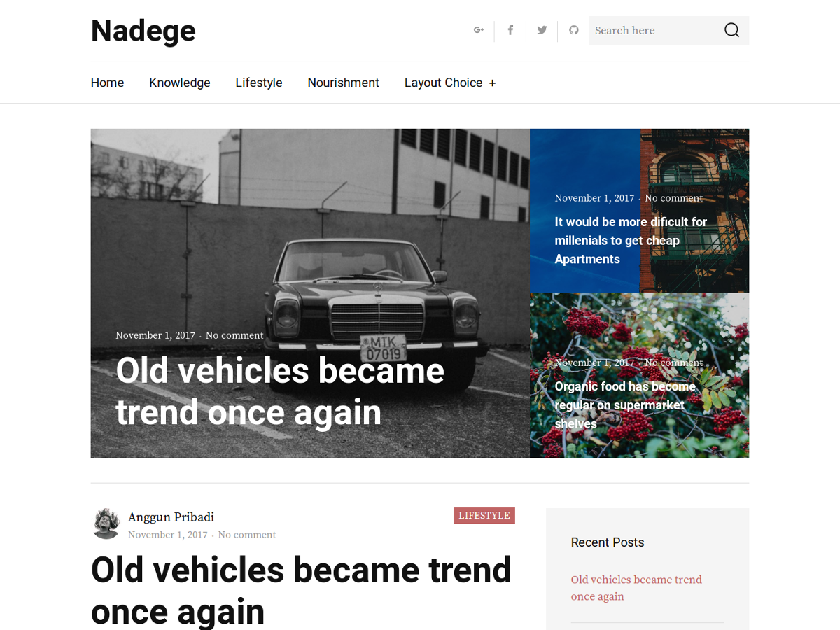Open the Organic food supermarket article
The height and width of the screenshot is (630, 840).
624,405
